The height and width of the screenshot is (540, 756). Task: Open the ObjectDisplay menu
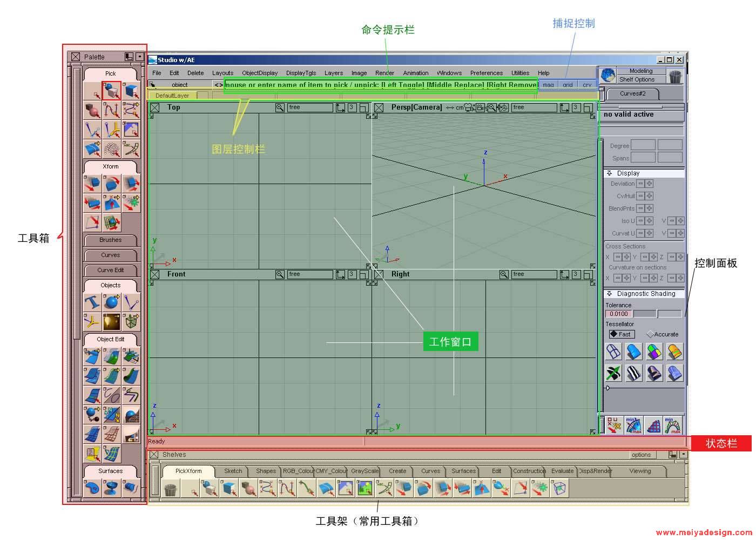pyautogui.click(x=260, y=73)
